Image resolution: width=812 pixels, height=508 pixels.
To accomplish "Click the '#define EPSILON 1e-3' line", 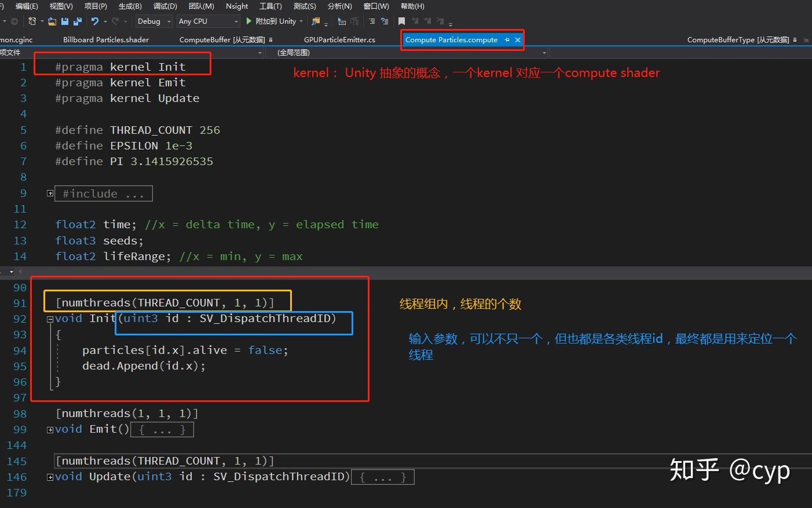I will point(124,146).
